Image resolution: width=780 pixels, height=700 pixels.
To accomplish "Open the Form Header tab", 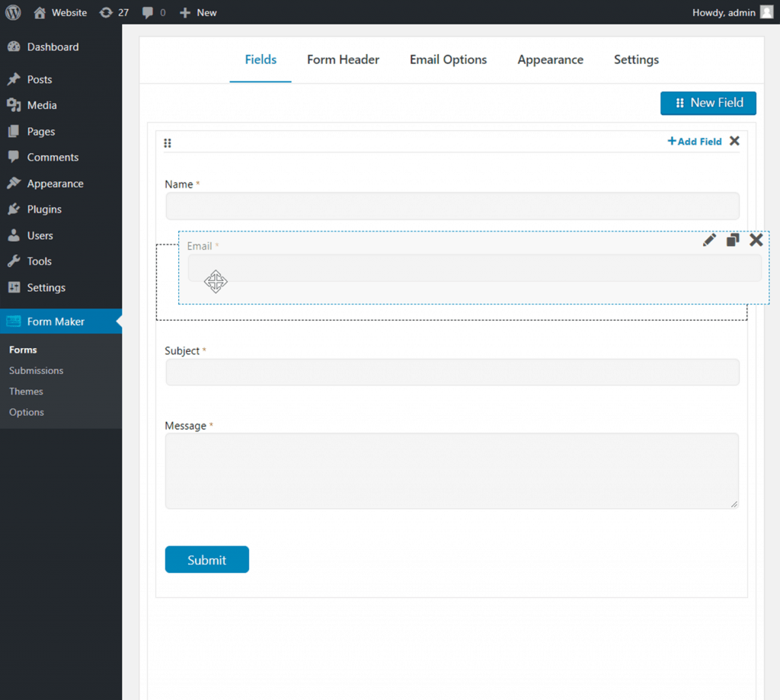I will pyautogui.click(x=343, y=59).
